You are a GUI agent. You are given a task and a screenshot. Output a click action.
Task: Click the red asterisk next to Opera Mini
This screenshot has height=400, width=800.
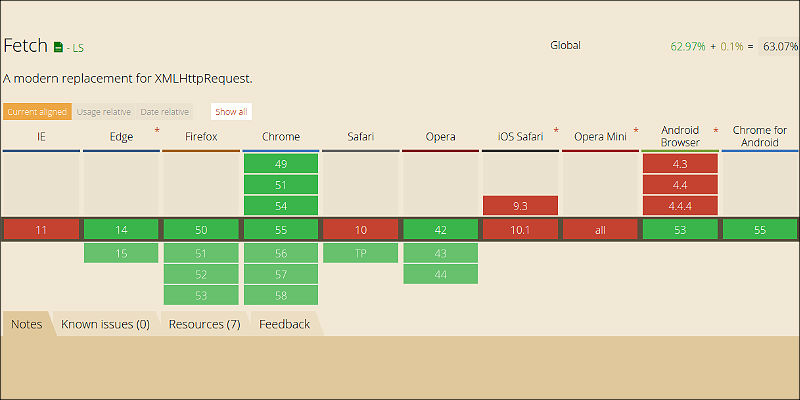[x=636, y=131]
